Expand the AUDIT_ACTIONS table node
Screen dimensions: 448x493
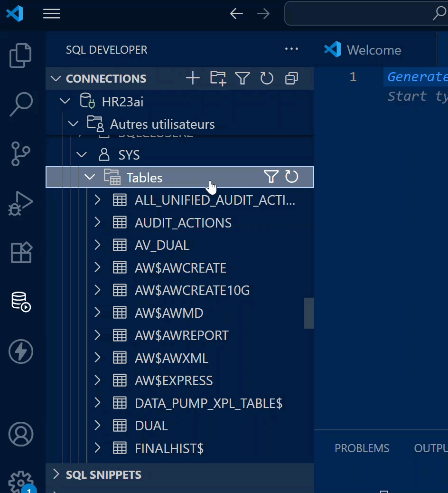click(x=97, y=222)
